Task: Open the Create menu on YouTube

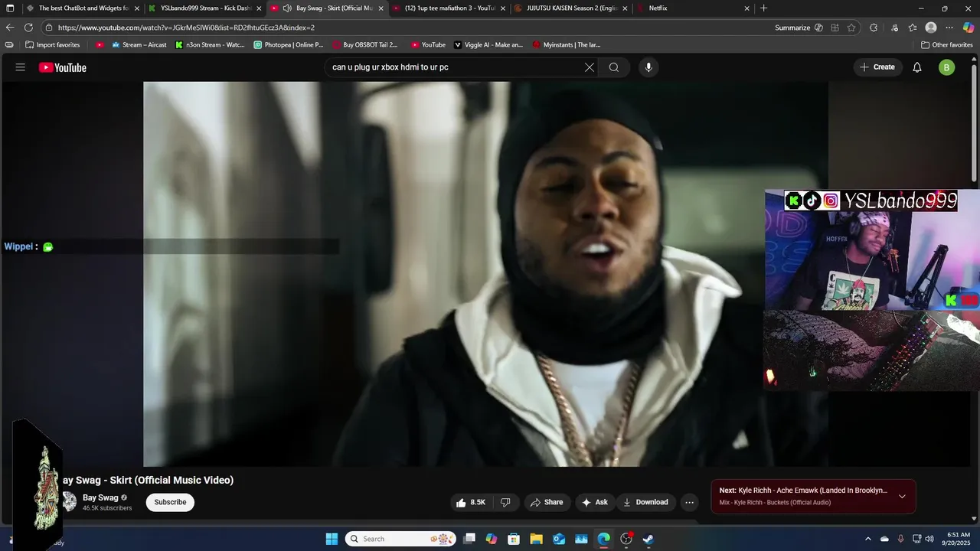Action: (x=877, y=67)
